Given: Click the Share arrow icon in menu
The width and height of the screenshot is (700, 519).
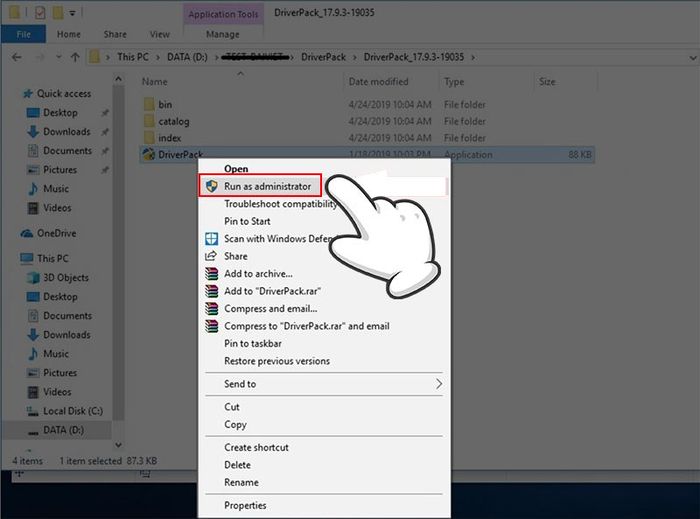Looking at the screenshot, I should click(211, 256).
